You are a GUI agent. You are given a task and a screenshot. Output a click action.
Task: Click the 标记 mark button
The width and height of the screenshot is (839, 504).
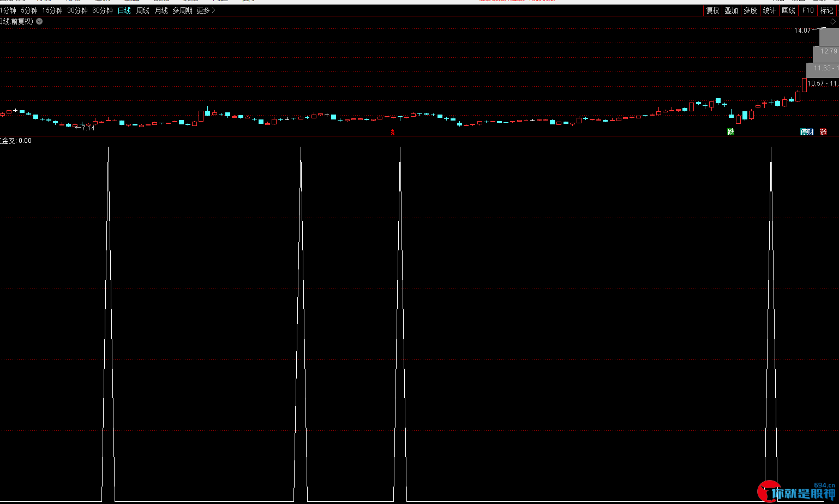pos(827,10)
